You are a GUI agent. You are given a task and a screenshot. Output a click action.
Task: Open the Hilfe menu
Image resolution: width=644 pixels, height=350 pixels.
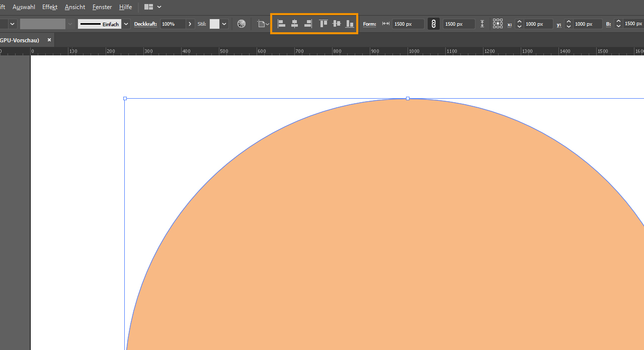click(x=125, y=7)
